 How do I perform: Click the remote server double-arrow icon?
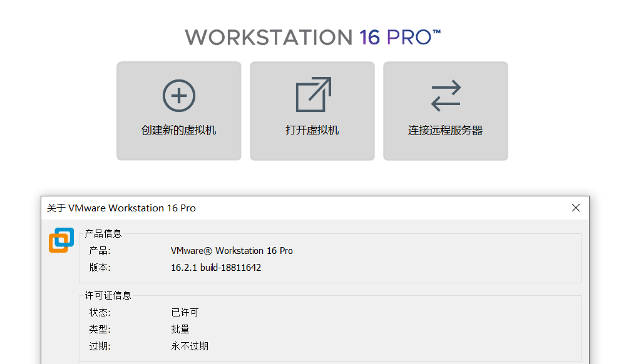pos(446,96)
